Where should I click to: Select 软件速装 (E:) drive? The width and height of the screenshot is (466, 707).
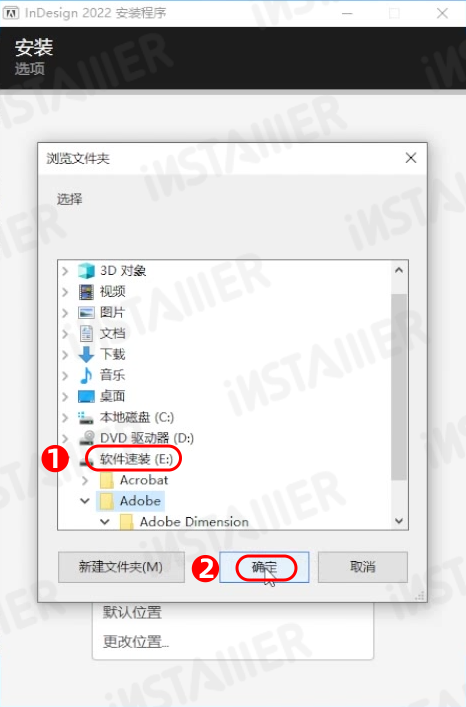click(x=136, y=459)
